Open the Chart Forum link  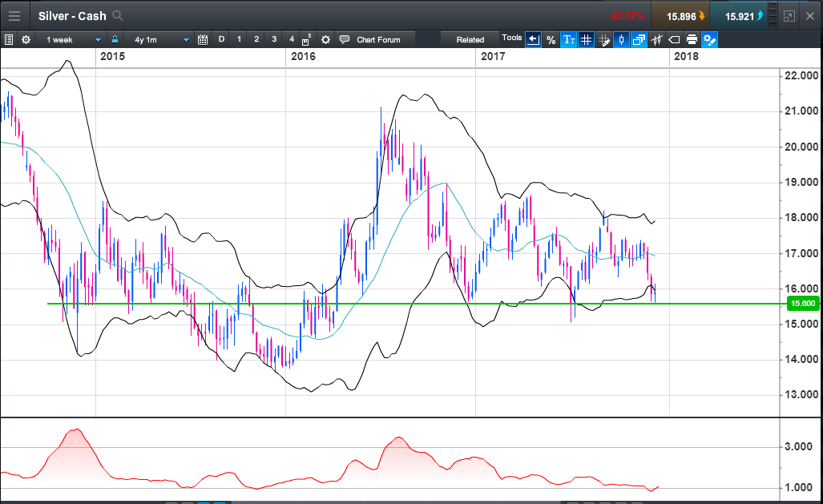click(378, 39)
